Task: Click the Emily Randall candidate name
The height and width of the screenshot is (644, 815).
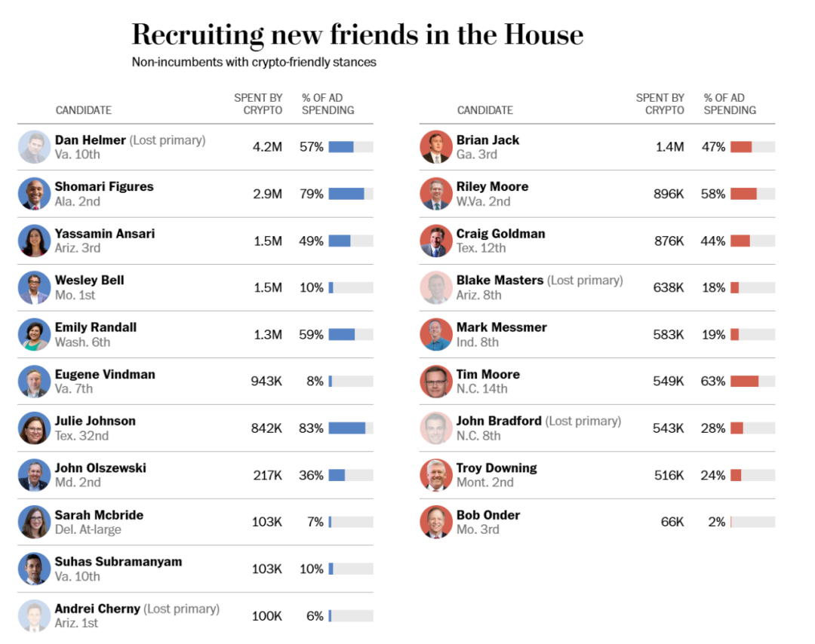Action: (x=96, y=327)
